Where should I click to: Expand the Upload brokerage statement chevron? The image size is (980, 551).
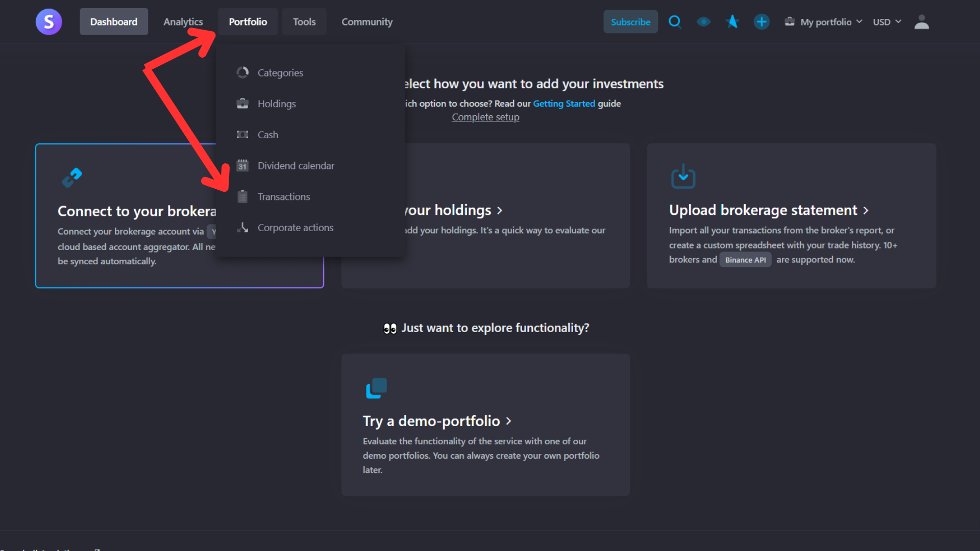coord(866,211)
